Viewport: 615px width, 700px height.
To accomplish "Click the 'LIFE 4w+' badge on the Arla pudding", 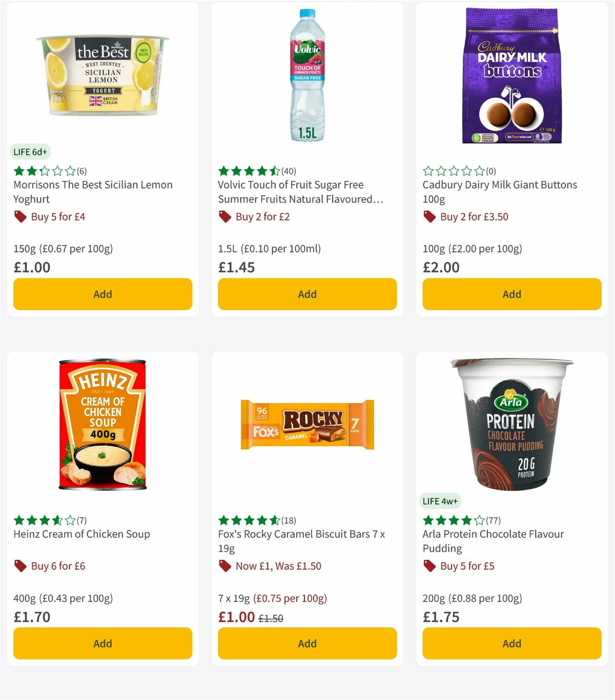I will 441,501.
